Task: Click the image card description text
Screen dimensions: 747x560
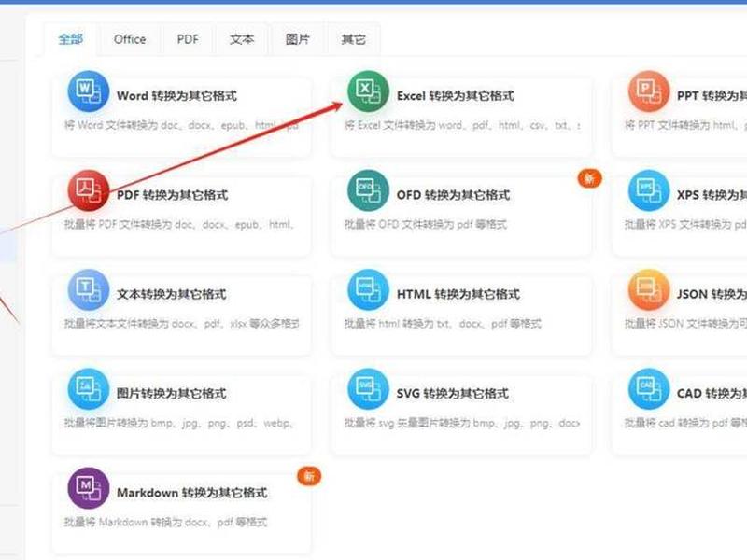Action: [179, 423]
